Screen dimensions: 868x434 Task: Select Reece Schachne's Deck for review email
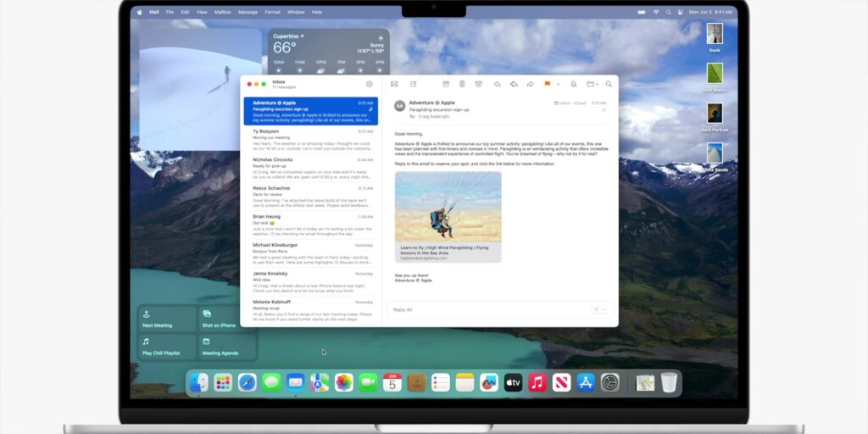tap(311, 197)
